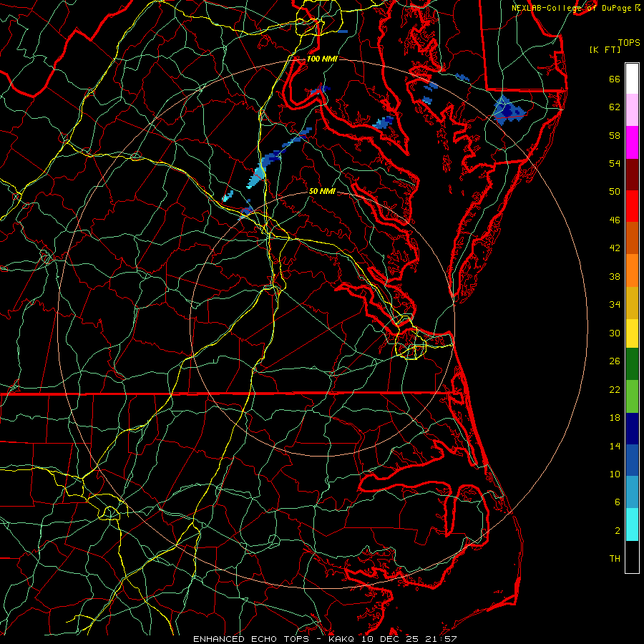Click the dark blue echo blob on Delmarva peninsula
Image resolution: width=644 pixels, height=644 pixels.
509,110
